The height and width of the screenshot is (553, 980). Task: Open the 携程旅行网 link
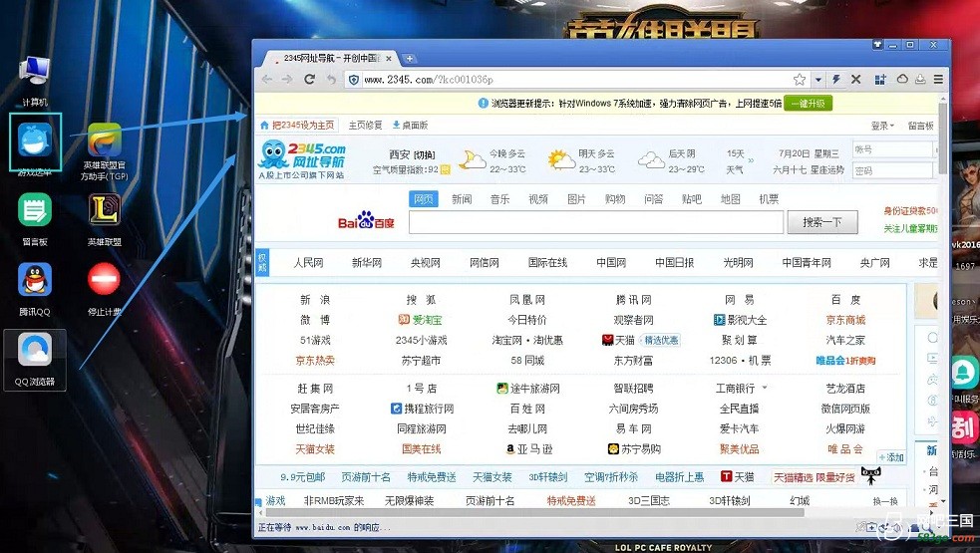point(422,409)
